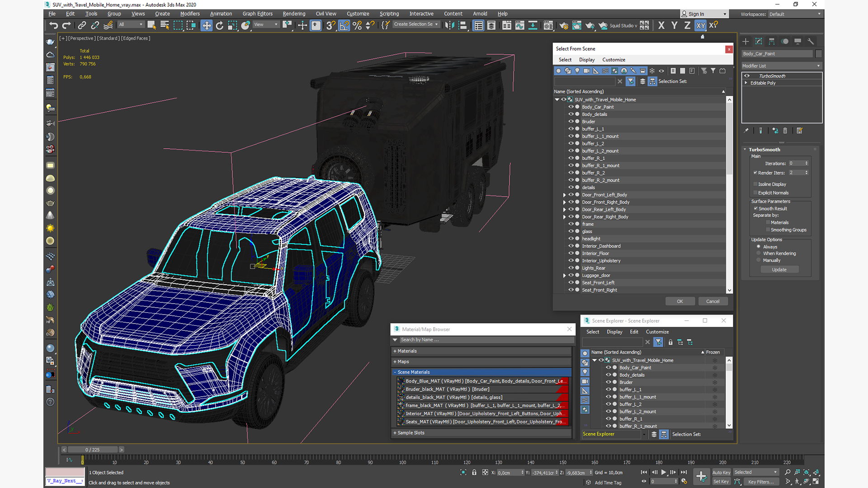This screenshot has height=488, width=868.
Task: Open Select by Name tool in main toolbar
Action: (165, 25)
